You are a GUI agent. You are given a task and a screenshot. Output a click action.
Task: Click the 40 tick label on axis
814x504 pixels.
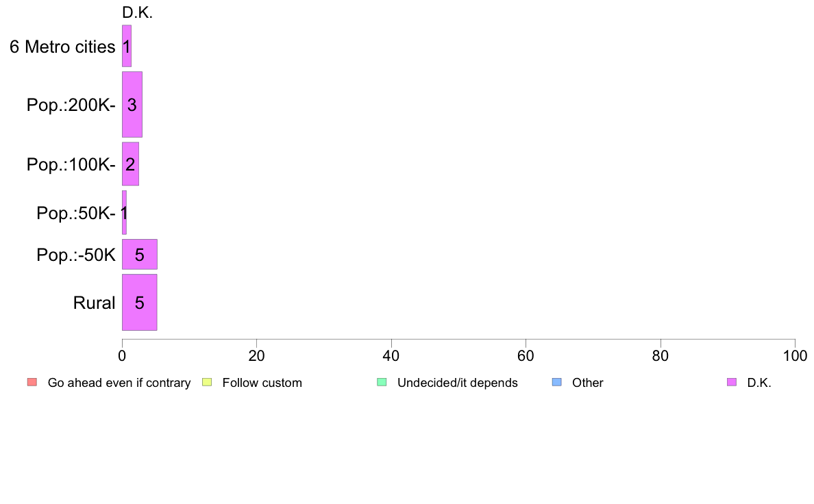tap(391, 355)
